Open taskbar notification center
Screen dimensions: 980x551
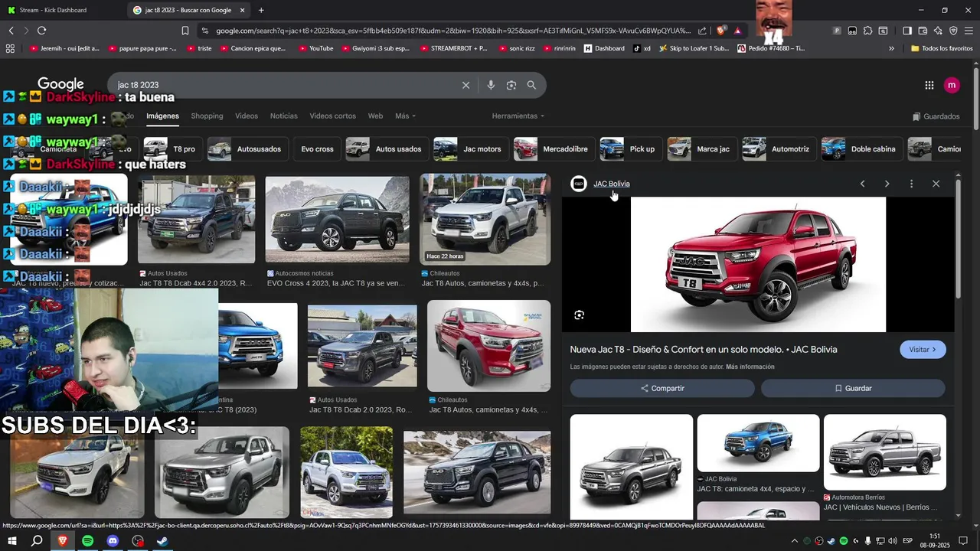963,540
